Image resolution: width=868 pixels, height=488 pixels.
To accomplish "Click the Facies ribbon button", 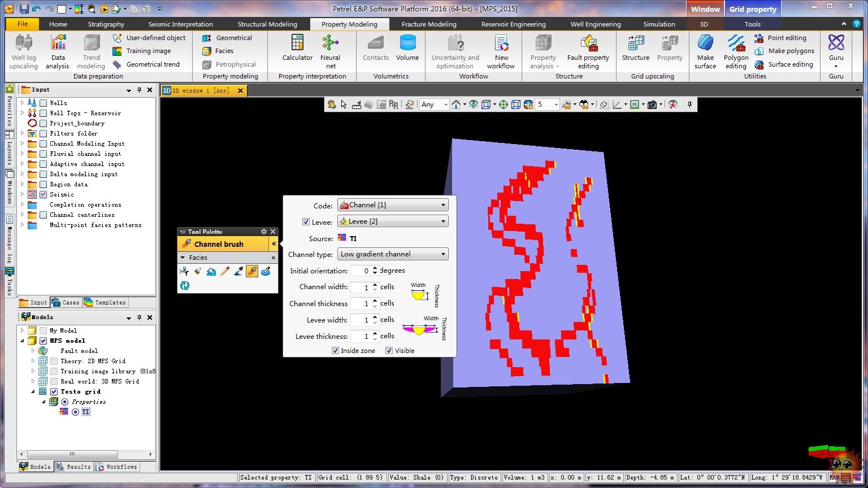I will point(218,51).
